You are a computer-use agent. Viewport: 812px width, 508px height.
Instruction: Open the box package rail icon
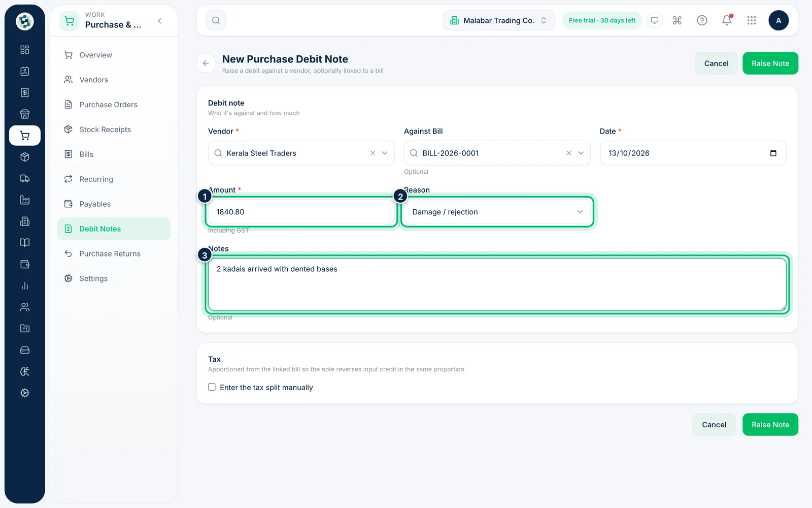pos(24,157)
